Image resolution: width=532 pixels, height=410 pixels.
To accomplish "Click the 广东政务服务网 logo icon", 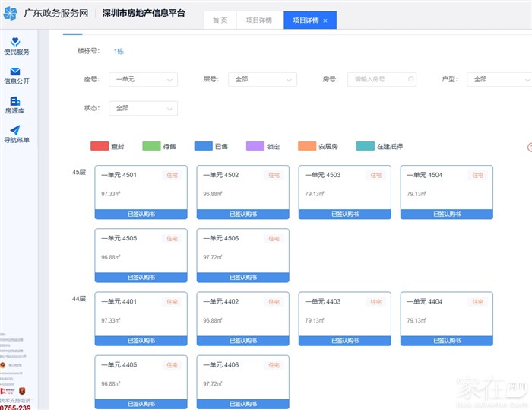I will coord(11,14).
